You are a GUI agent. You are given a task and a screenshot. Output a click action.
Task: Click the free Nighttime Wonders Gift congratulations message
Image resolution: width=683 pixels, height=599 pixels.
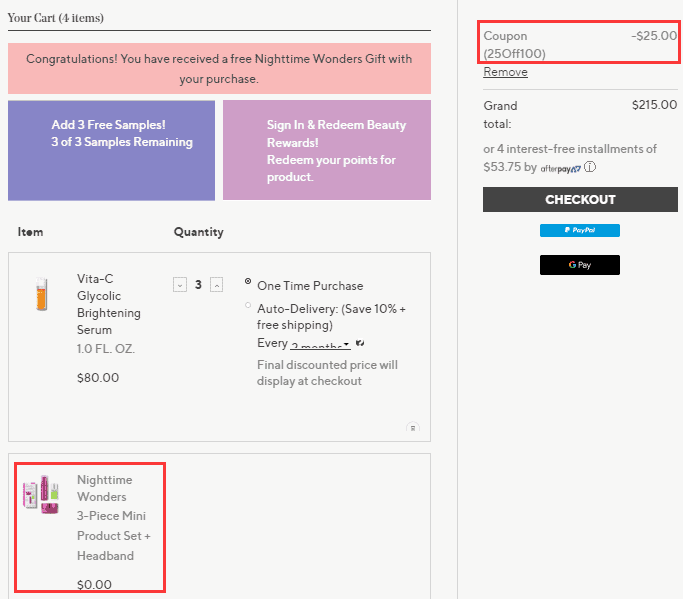point(219,69)
